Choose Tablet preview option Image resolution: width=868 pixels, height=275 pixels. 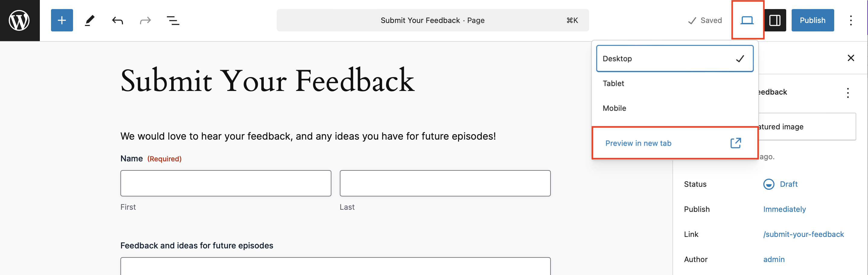tap(675, 83)
